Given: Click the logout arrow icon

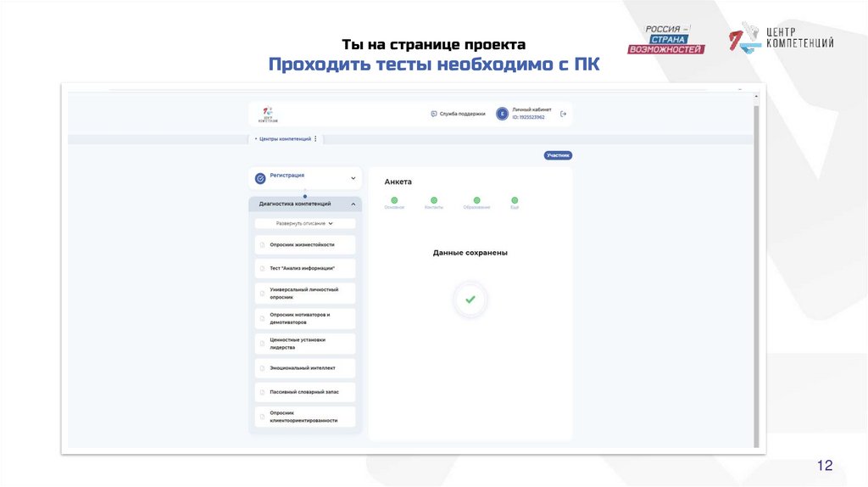Looking at the screenshot, I should (x=563, y=114).
